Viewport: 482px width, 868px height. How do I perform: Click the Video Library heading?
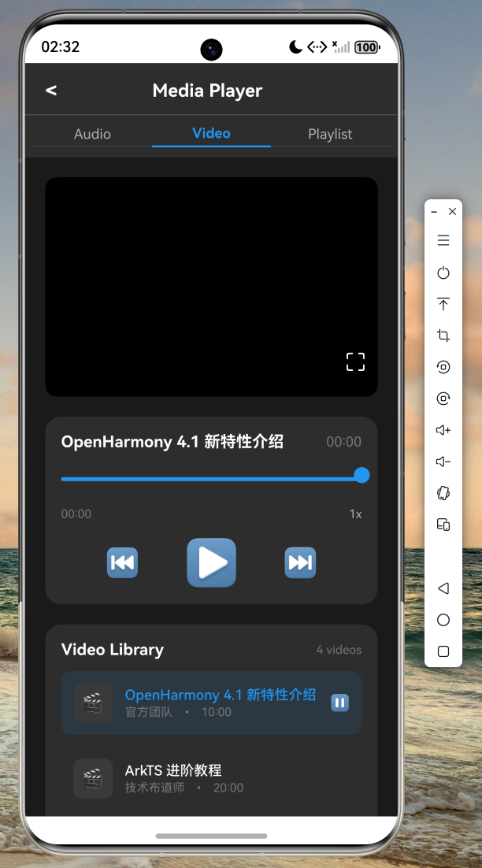click(113, 649)
